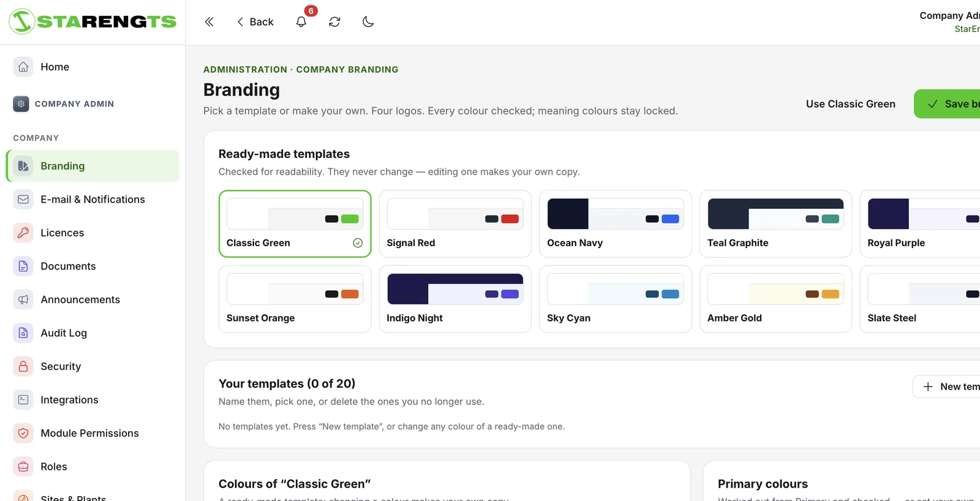Click the Announcements megaphone icon

tap(23, 299)
